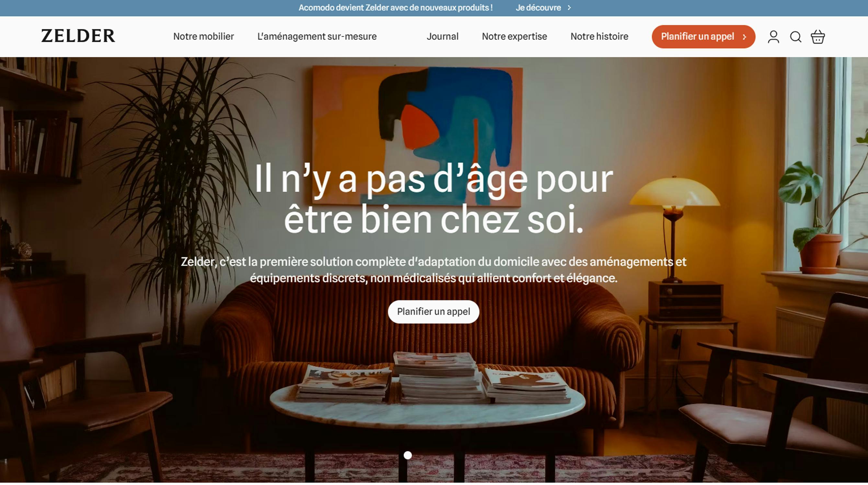
Task: Click orange Planifier un appel header button
Action: (x=703, y=37)
